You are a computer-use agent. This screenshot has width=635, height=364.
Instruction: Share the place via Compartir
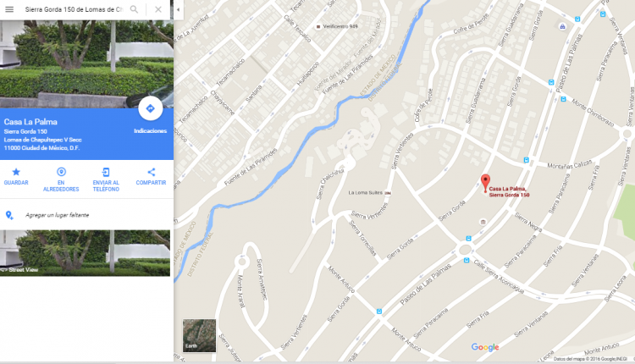pos(151,177)
